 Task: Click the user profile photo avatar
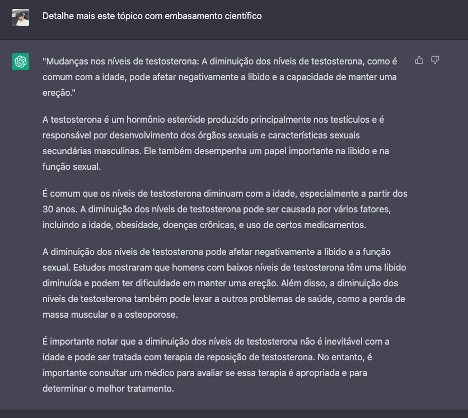pos(21,17)
